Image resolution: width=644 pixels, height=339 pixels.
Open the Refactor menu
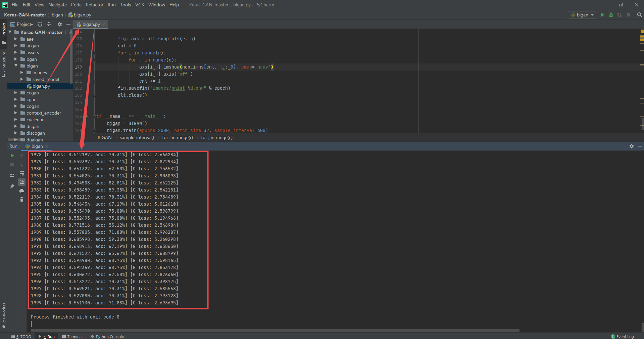94,5
